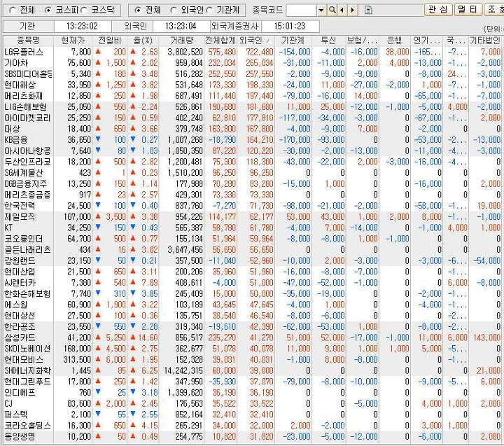Select the 삼성카드 stock name

(x=20, y=337)
